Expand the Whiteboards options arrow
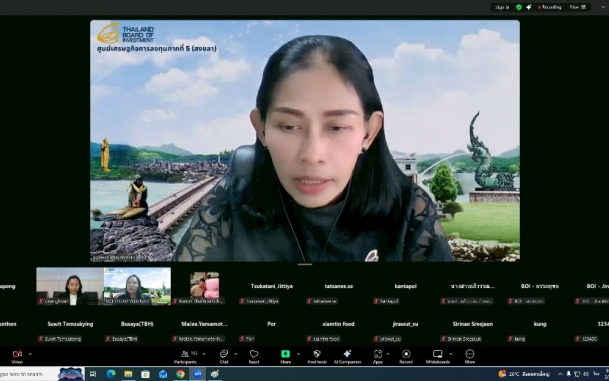The image size is (609, 381). click(x=451, y=354)
